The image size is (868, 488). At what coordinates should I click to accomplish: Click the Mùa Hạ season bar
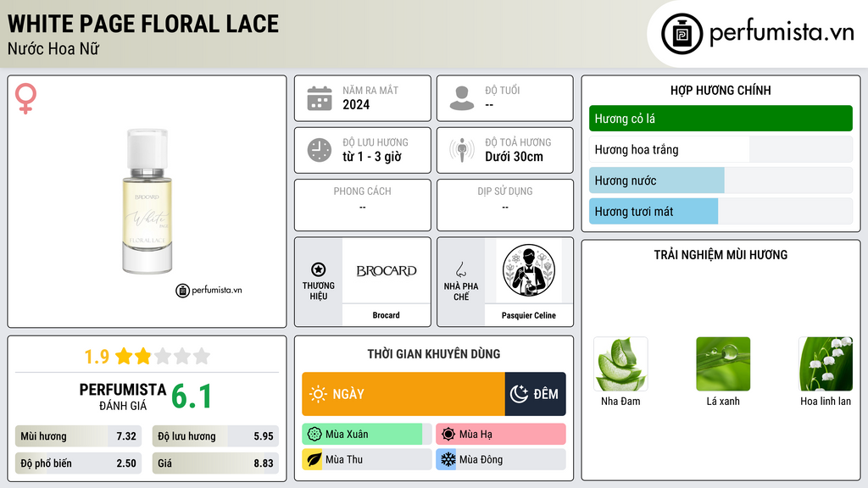pyautogui.click(x=500, y=435)
